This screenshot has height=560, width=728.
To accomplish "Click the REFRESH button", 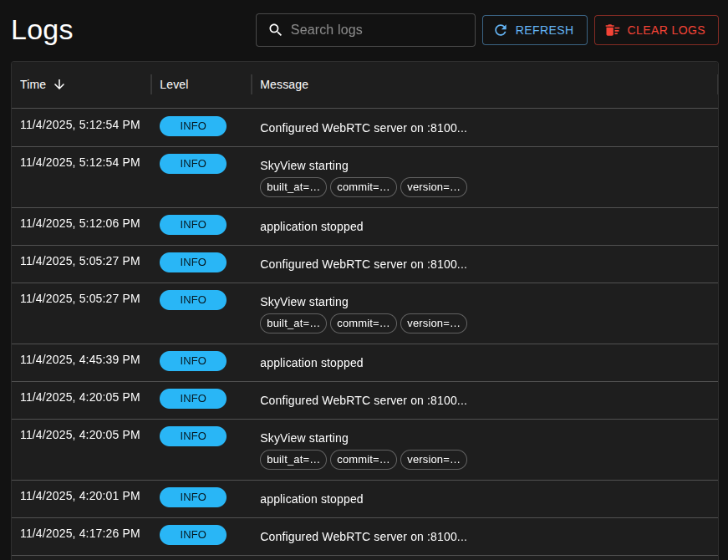I will (534, 30).
